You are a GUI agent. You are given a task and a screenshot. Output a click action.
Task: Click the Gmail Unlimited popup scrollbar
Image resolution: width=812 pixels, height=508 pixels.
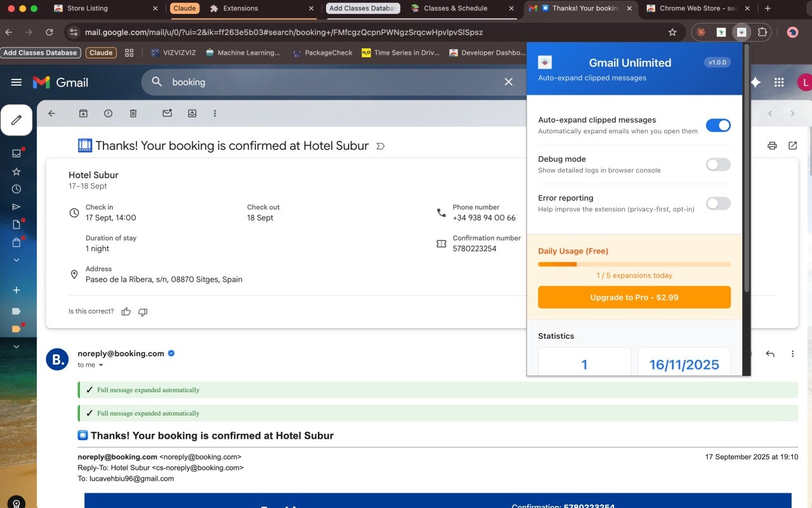pyautogui.click(x=747, y=168)
